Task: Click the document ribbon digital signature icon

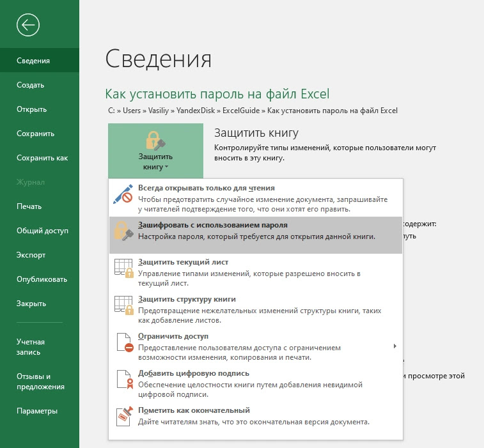Action: coord(125,379)
